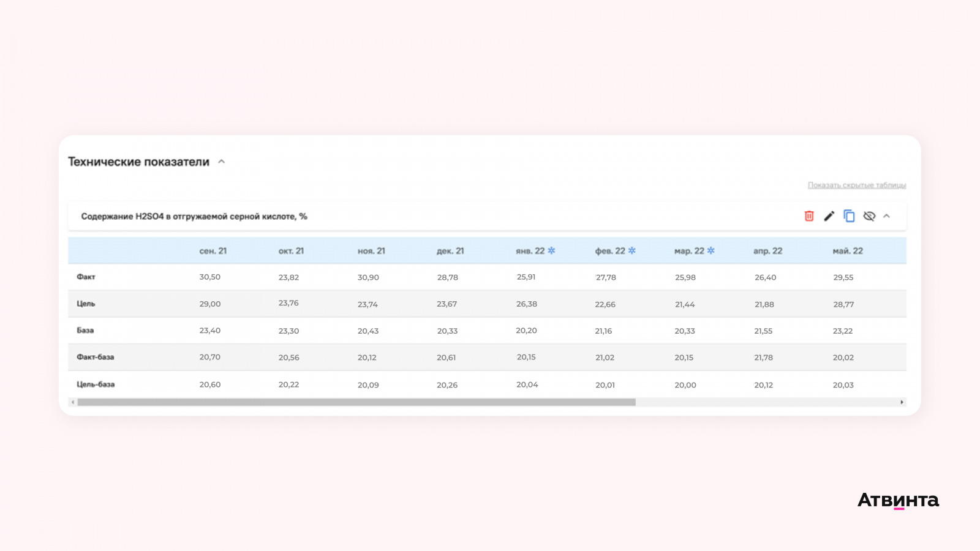The height and width of the screenshot is (551, 980).
Task: Click the table title Содержание H2SO4
Action: [x=194, y=216]
